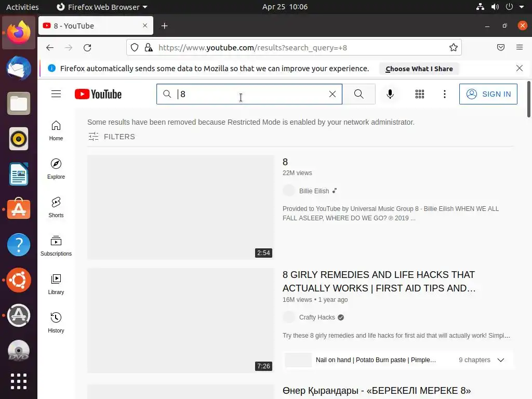Select the '8 - YouTube' tab

point(96,26)
